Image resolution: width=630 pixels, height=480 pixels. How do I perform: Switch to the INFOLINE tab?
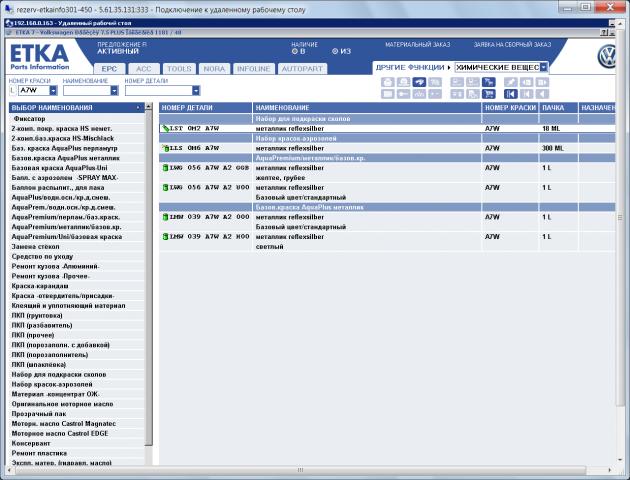tap(254, 69)
